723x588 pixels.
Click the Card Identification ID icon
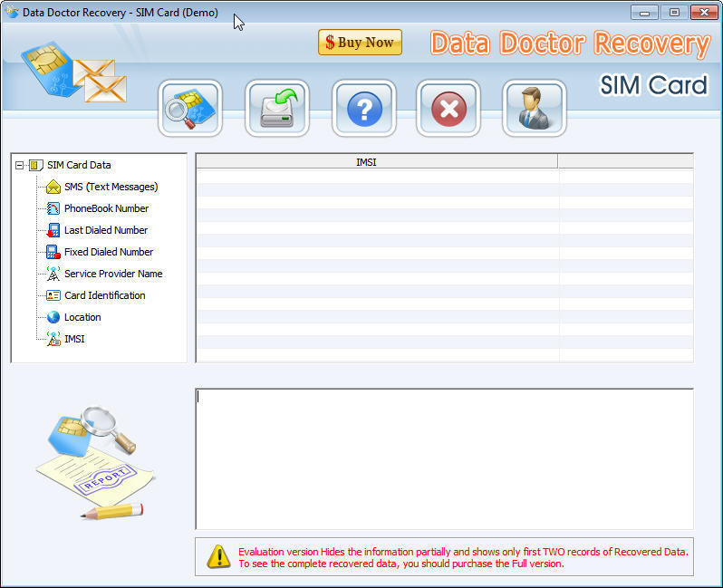click(x=53, y=295)
